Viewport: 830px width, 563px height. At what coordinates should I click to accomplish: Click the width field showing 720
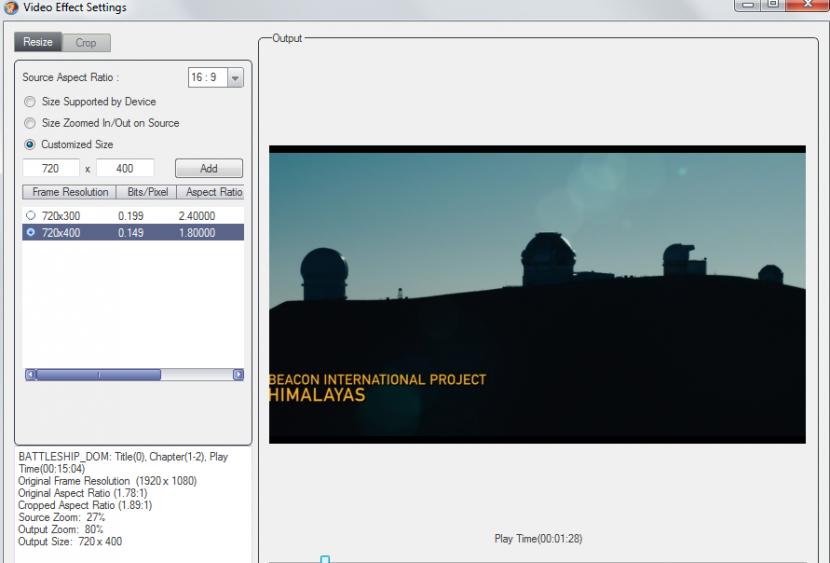pyautogui.click(x=51, y=168)
